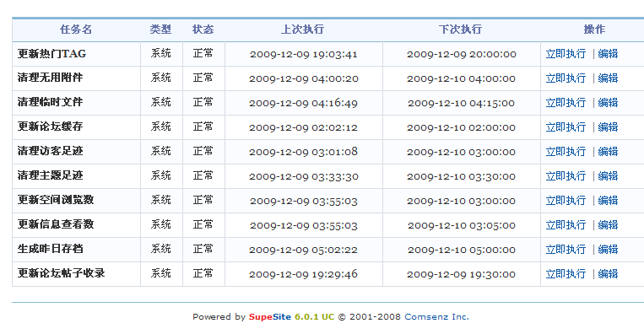Image resolution: width=644 pixels, height=334 pixels.
Task: Select the task name 清理主题足迹
Action: pos(50,175)
